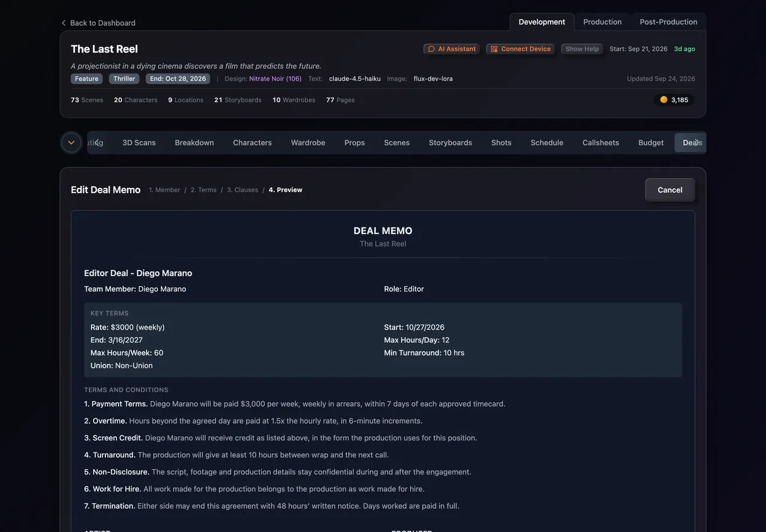This screenshot has height=532, width=766.
Task: Click the Union: Non-Union value
Action: point(121,366)
